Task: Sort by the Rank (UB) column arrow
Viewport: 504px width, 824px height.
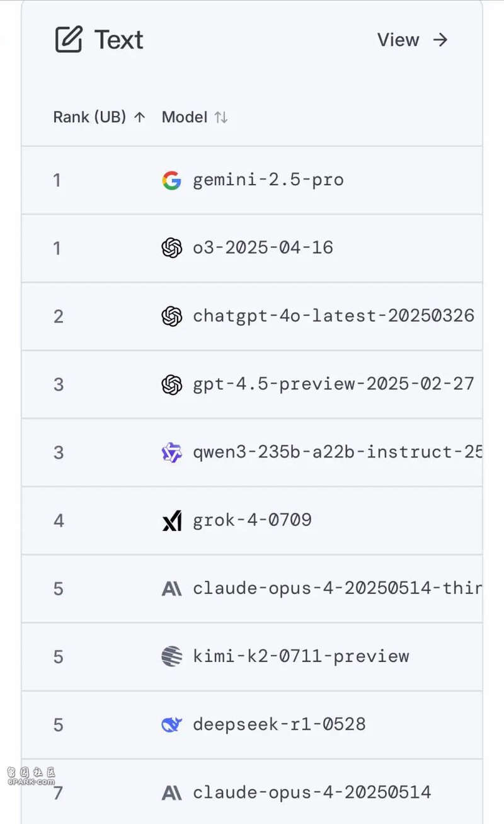Action: (140, 117)
